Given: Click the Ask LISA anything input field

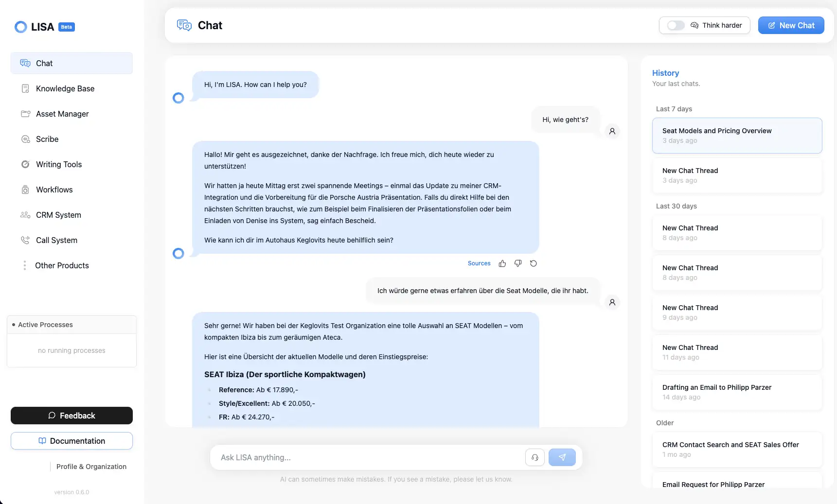Looking at the screenshot, I should 365,457.
